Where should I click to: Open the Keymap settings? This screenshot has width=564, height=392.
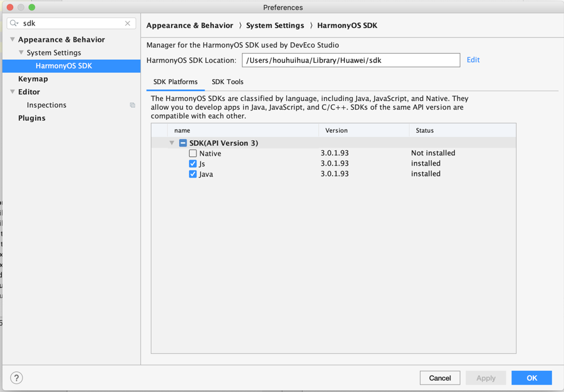tap(33, 79)
